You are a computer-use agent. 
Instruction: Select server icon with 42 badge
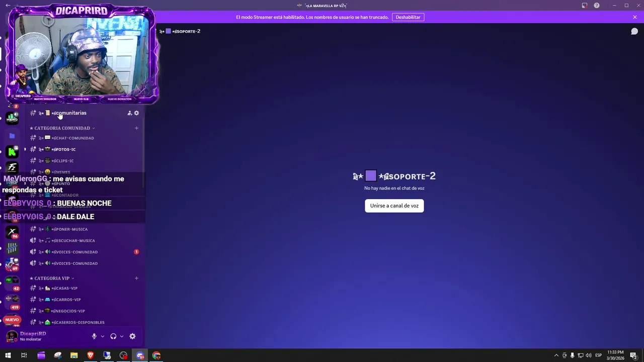tap(12, 284)
